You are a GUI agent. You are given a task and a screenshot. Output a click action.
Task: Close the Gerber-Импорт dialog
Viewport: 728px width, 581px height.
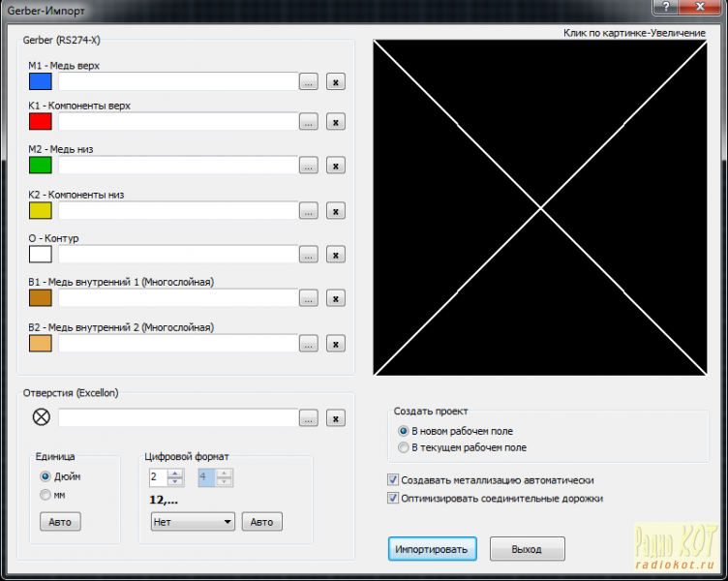tap(700, 7)
